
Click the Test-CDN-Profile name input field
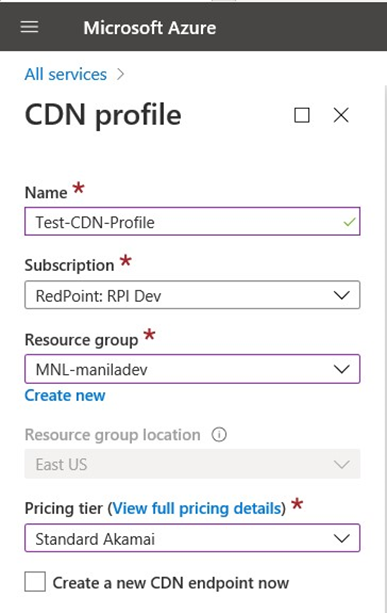192,221
